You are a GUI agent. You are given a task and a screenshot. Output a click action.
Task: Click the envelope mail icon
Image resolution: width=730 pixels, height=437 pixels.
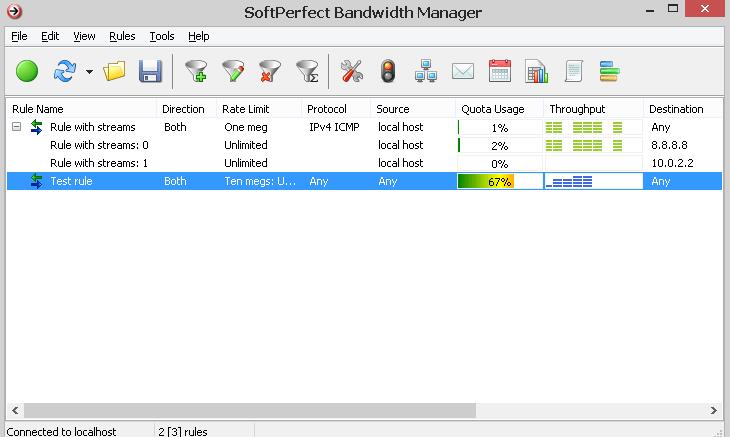click(463, 71)
